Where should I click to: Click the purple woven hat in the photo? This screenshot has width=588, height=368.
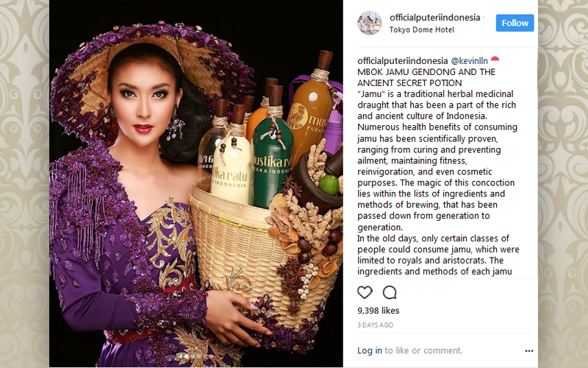point(150,75)
